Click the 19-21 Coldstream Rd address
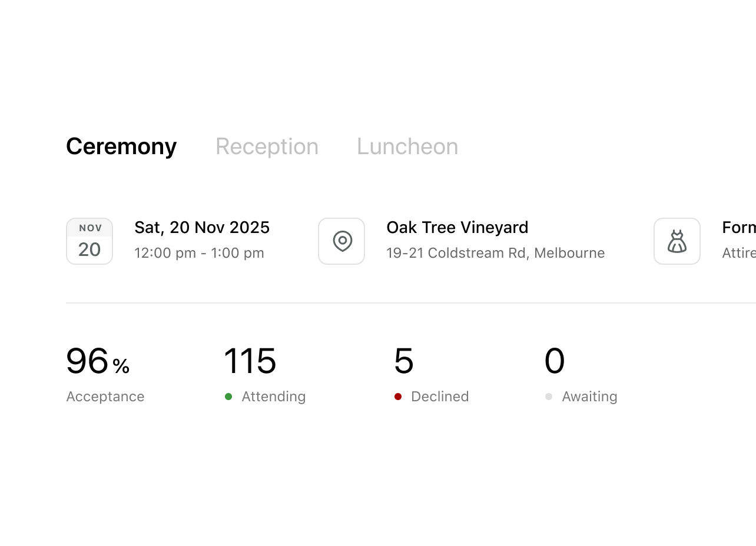Viewport: 756px width, 546px height. 495,253
